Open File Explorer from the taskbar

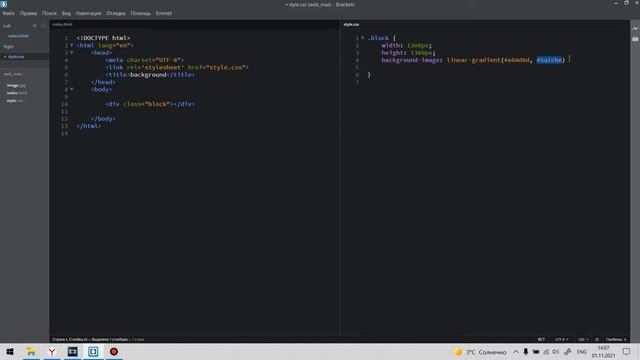click(31, 351)
